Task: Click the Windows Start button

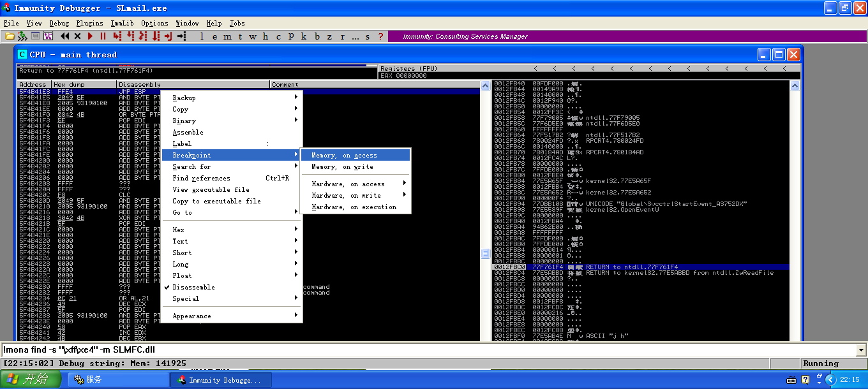Action: pyautogui.click(x=32, y=379)
